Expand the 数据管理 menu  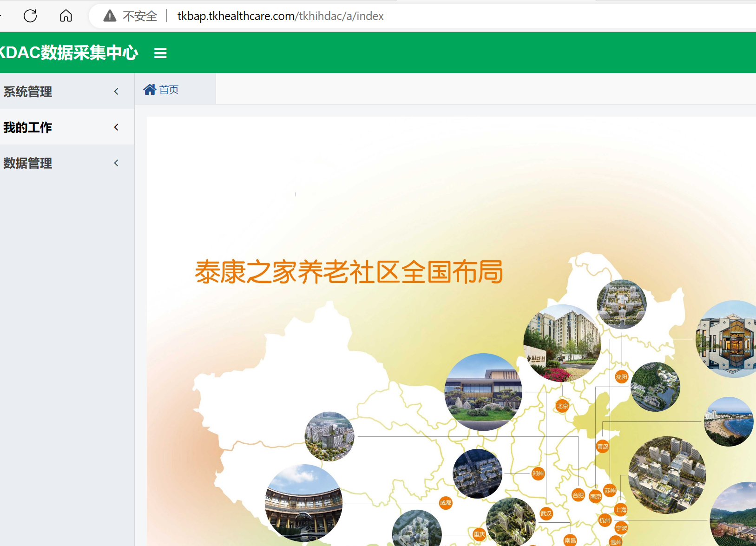(67, 163)
